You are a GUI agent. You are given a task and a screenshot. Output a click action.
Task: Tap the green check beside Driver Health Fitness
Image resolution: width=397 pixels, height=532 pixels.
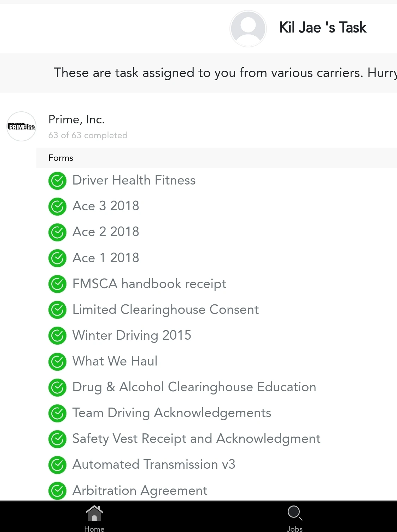pos(57,181)
